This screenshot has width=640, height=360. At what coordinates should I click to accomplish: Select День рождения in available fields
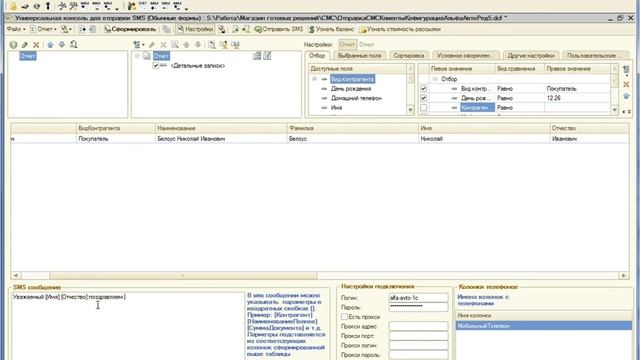coord(351,89)
